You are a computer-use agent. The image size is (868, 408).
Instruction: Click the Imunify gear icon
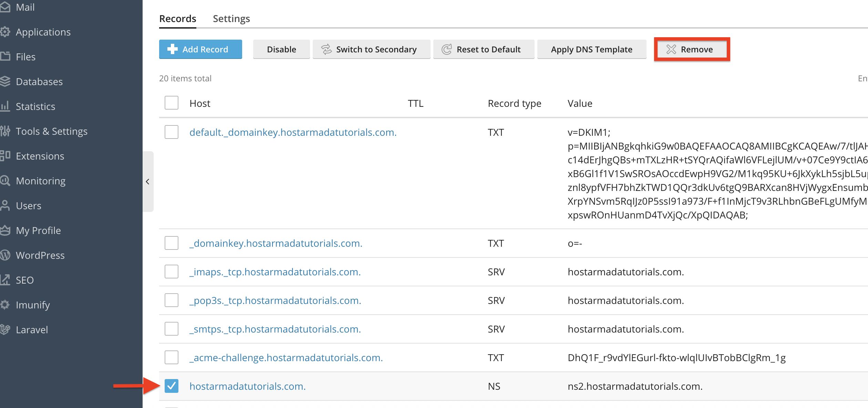[x=5, y=305]
